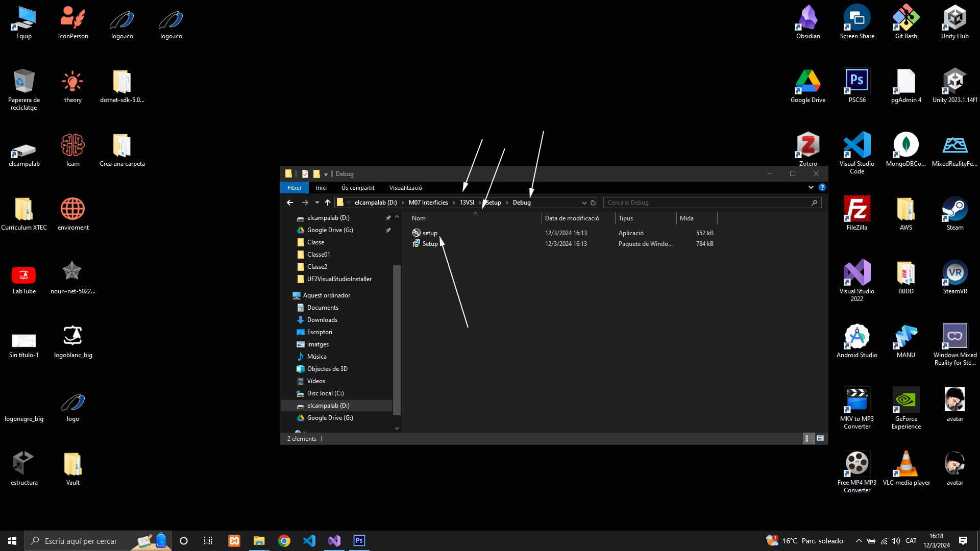Viewport: 980px width, 551px height.
Task: Launch Photoshop from the taskbar
Action: click(x=359, y=541)
